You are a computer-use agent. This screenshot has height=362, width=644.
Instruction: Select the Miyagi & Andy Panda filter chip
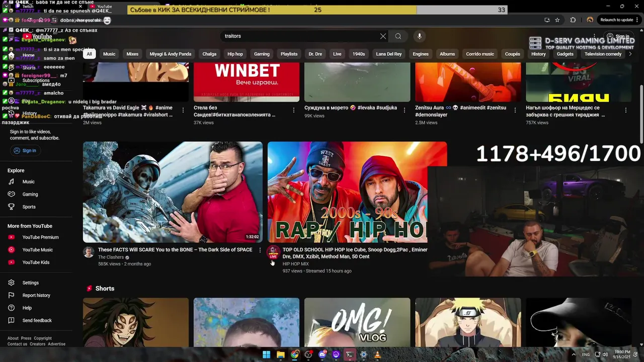pyautogui.click(x=171, y=54)
